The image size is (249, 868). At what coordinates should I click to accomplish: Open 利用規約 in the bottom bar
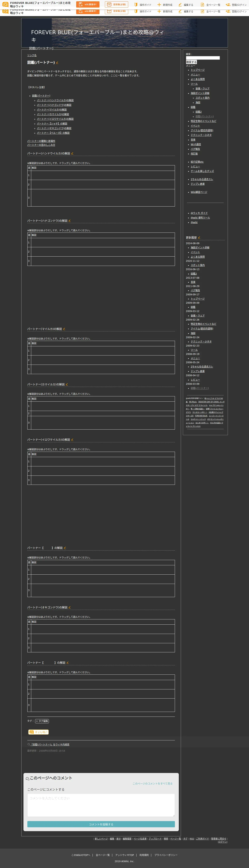144,855
